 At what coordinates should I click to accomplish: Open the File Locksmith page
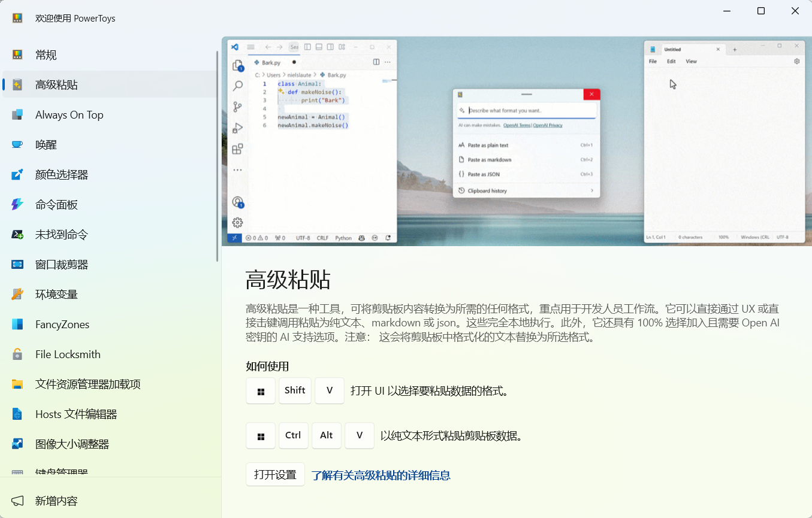(109, 355)
